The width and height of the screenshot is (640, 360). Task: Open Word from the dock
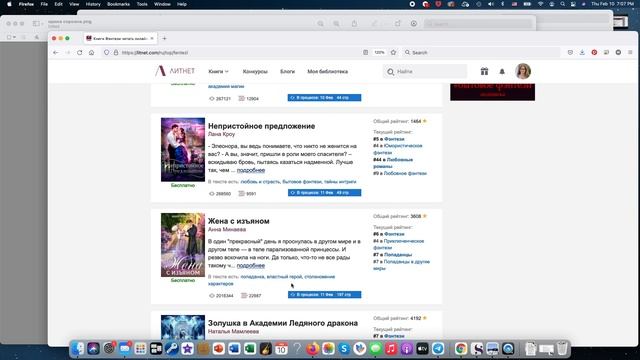(234, 349)
